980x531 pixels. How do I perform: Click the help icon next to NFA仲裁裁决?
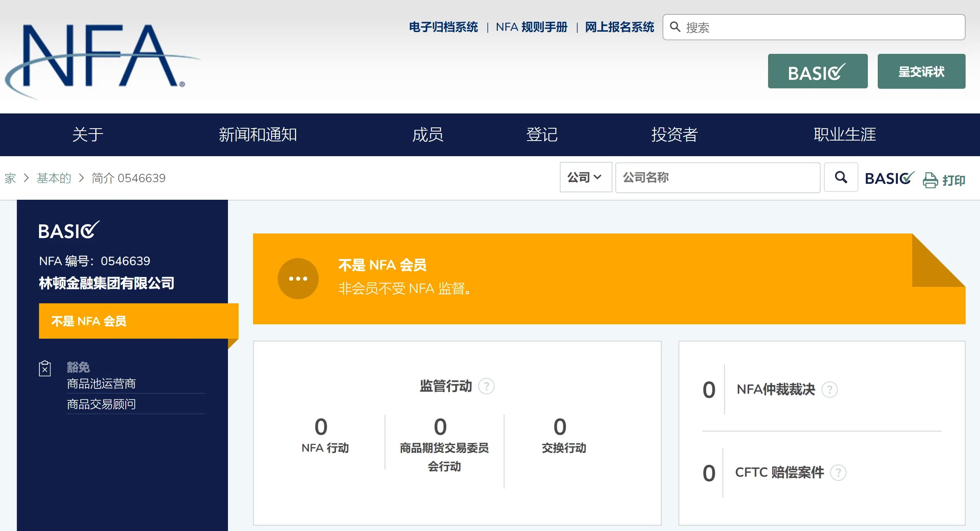(x=830, y=389)
